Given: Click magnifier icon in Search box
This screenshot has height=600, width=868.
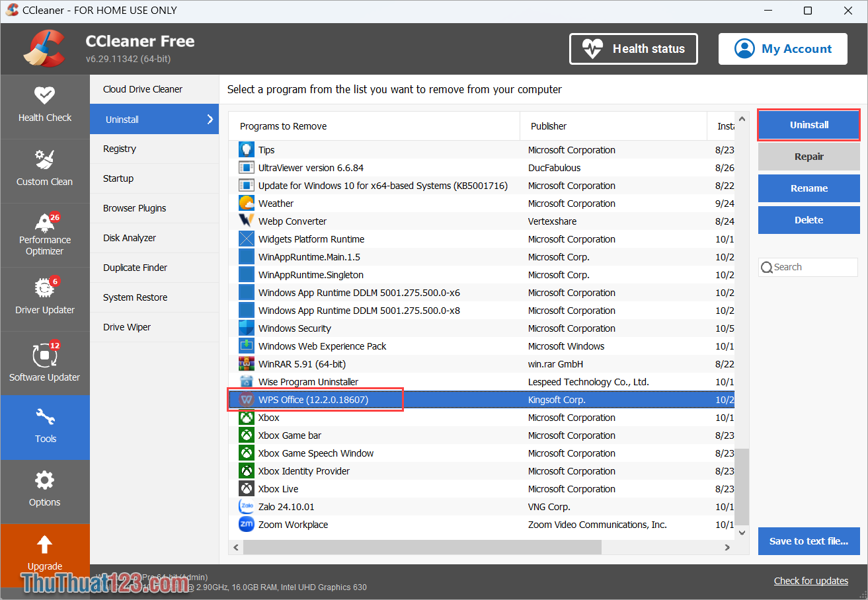Looking at the screenshot, I should (x=767, y=268).
